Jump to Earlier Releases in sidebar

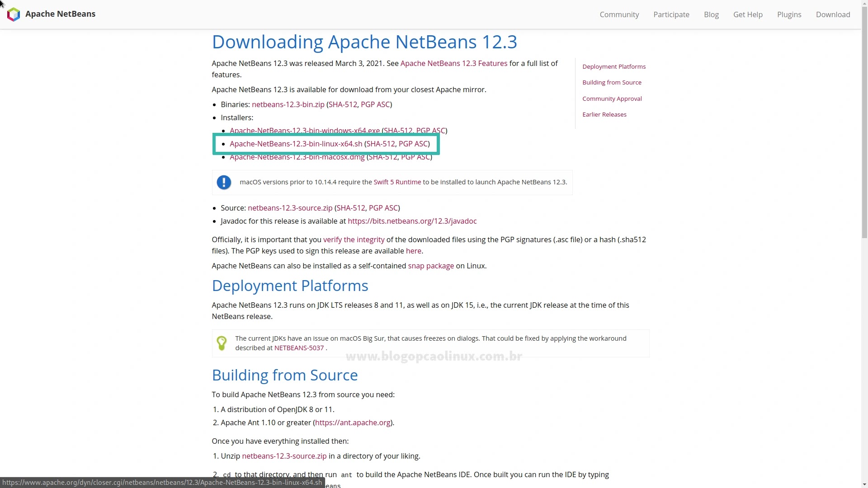pos(604,114)
